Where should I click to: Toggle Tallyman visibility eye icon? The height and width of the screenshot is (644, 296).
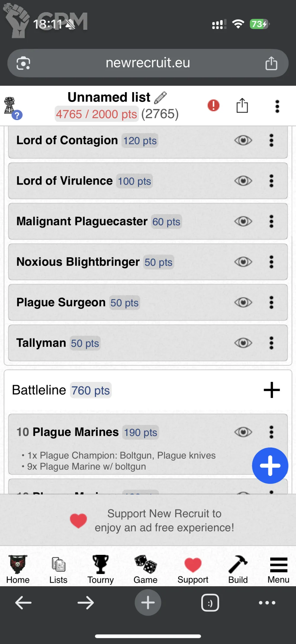(243, 343)
